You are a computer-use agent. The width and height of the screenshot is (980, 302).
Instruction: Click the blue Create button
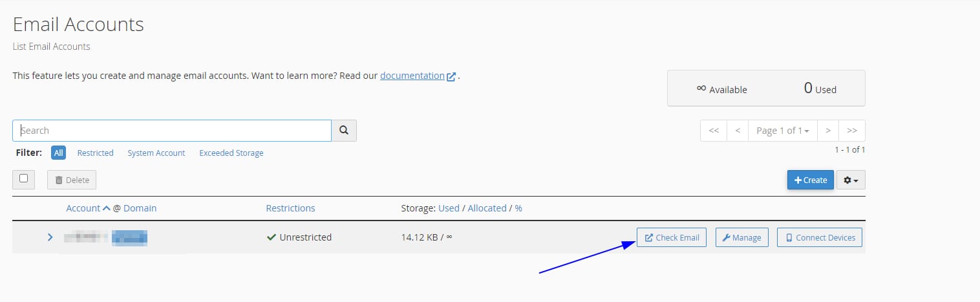pyautogui.click(x=810, y=180)
